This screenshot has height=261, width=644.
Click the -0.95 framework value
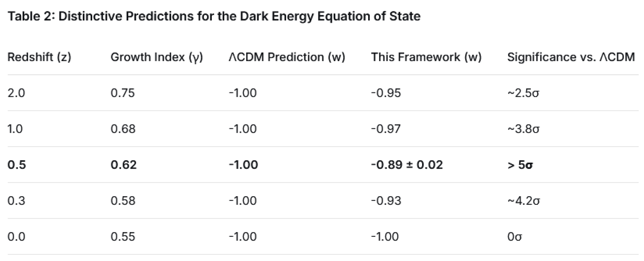tap(386, 93)
